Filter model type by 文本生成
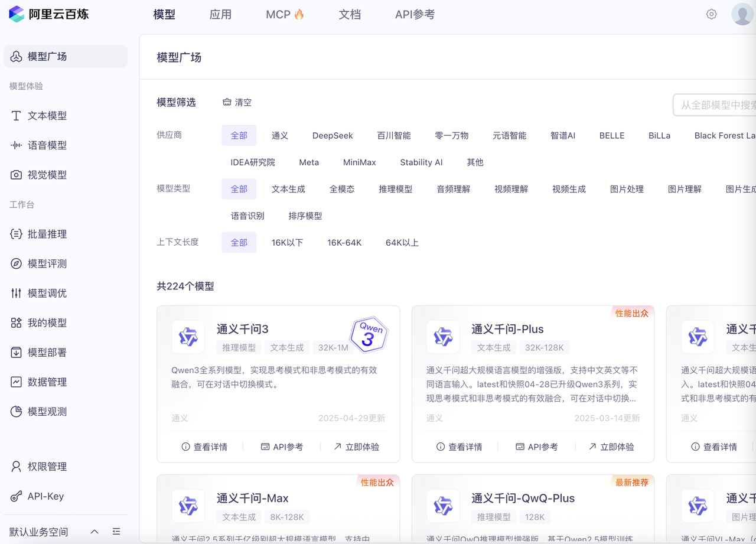 coord(288,189)
